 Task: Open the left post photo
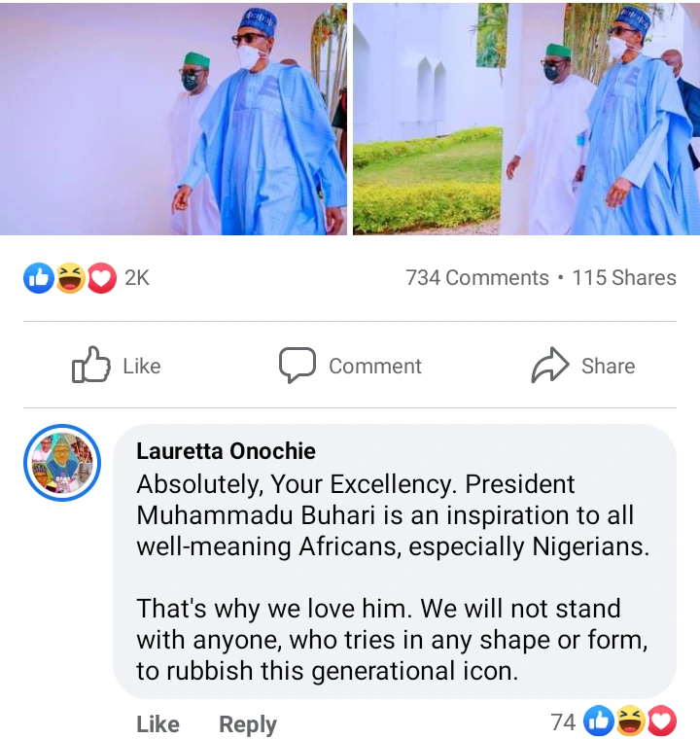(x=173, y=118)
